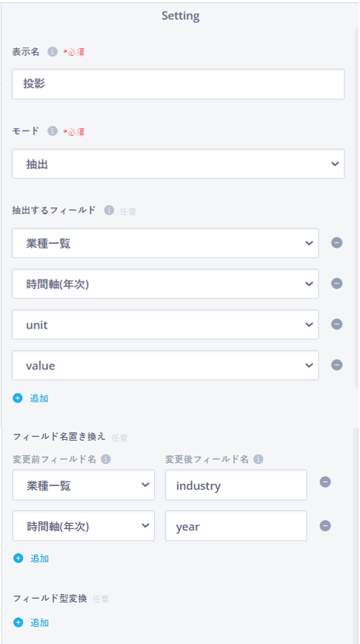
Task: Click info icon beside 変更前フィールド名
Action: 106,459
